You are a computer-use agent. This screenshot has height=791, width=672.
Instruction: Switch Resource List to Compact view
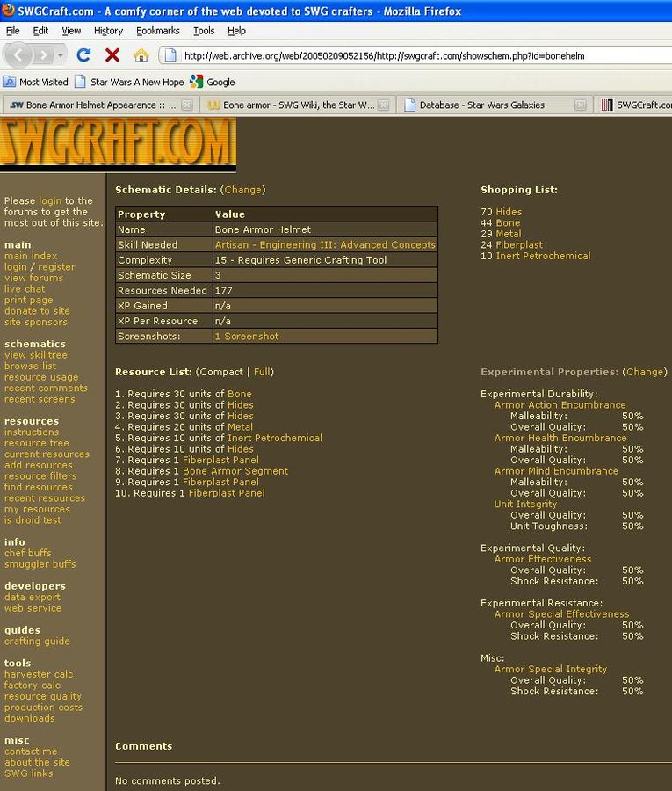[x=221, y=372]
